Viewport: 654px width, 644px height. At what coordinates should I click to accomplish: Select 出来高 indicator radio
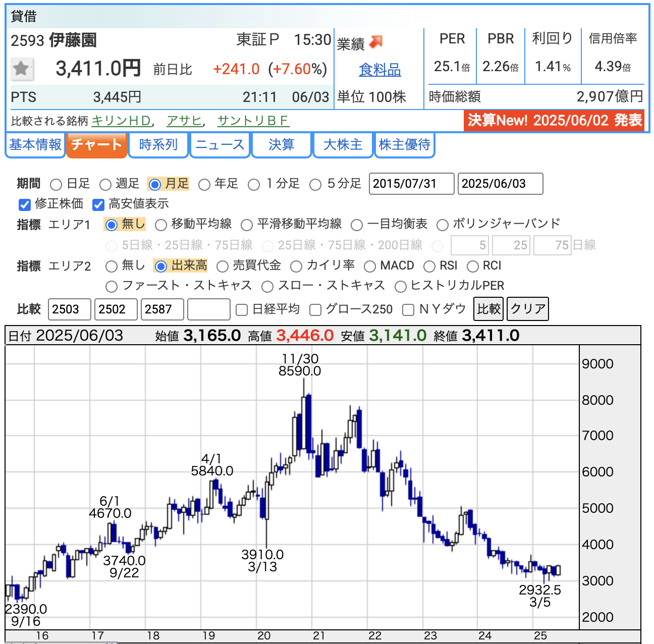pyautogui.click(x=161, y=266)
